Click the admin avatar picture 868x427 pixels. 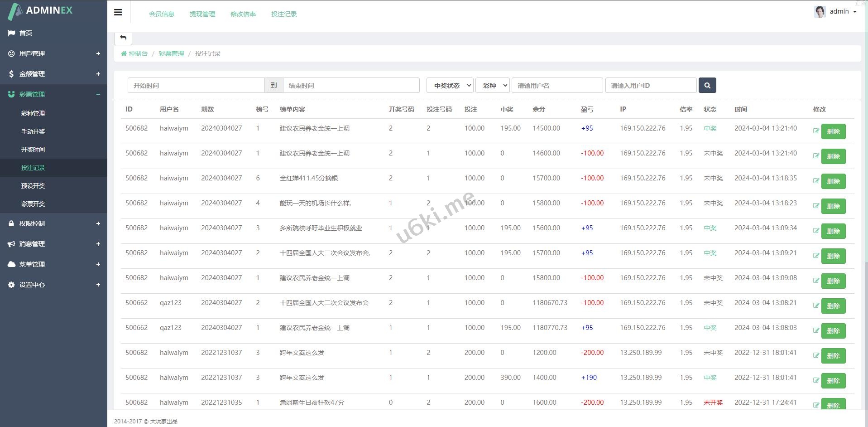pos(820,12)
